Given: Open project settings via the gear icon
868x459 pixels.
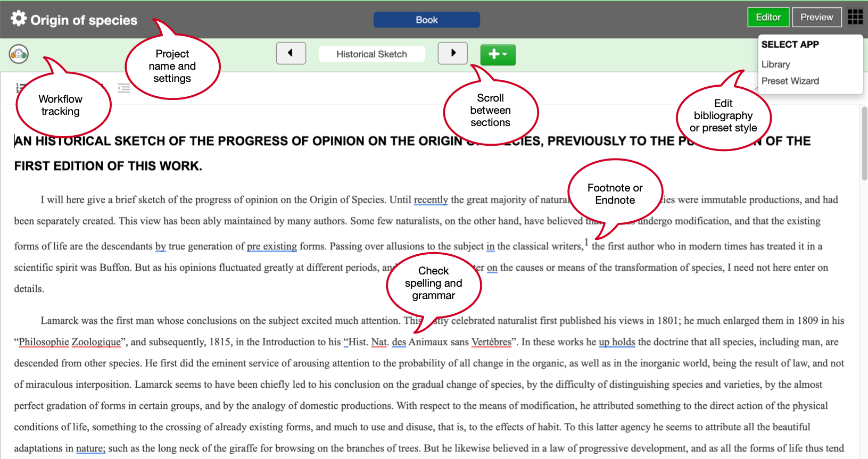Looking at the screenshot, I should (x=19, y=19).
